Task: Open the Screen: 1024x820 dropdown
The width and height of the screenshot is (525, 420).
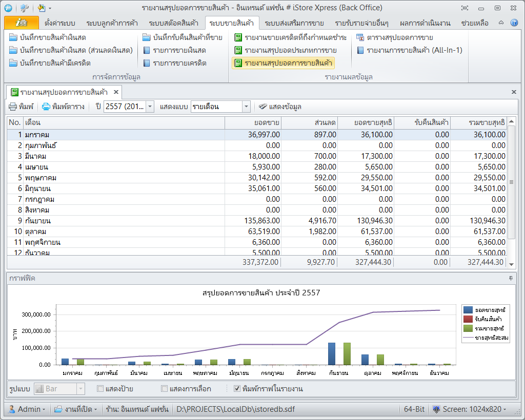Action: [470, 409]
